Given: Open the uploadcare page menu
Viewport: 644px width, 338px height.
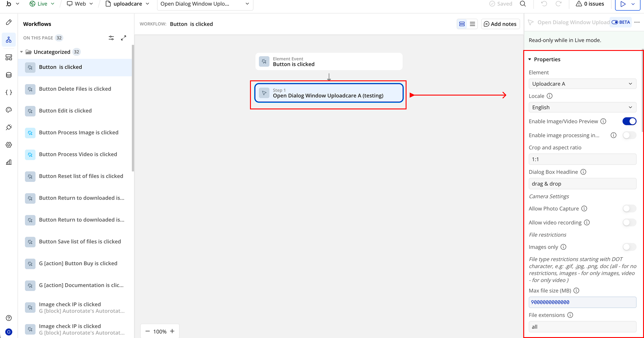Looking at the screenshot, I should click(x=127, y=4).
